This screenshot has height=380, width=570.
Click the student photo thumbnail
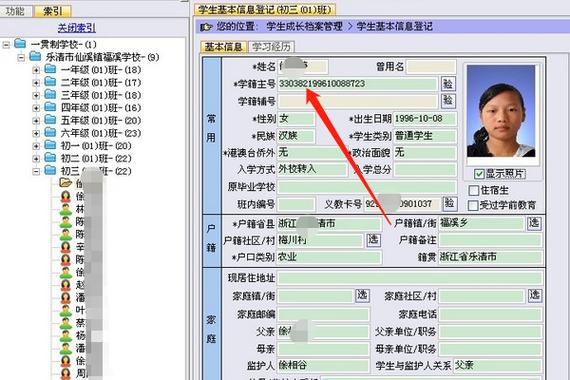(501, 111)
